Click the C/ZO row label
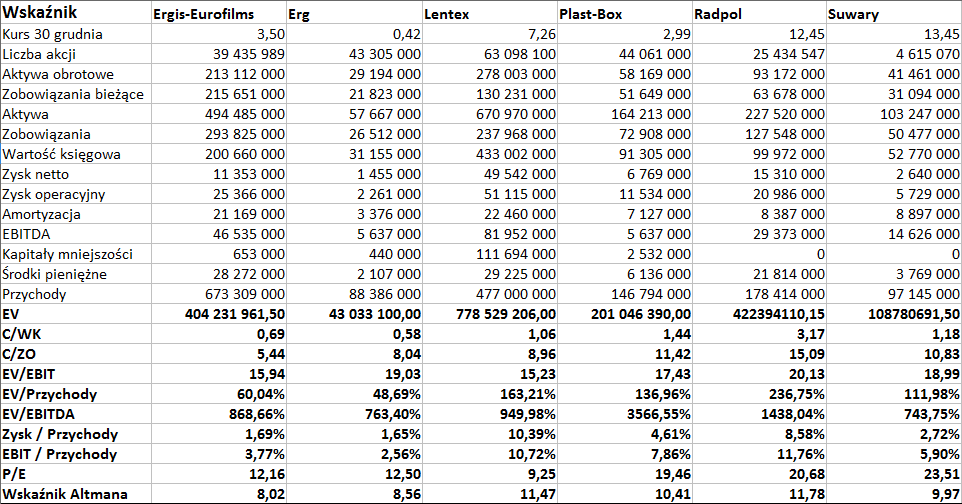The height and width of the screenshot is (504, 962). (75, 354)
